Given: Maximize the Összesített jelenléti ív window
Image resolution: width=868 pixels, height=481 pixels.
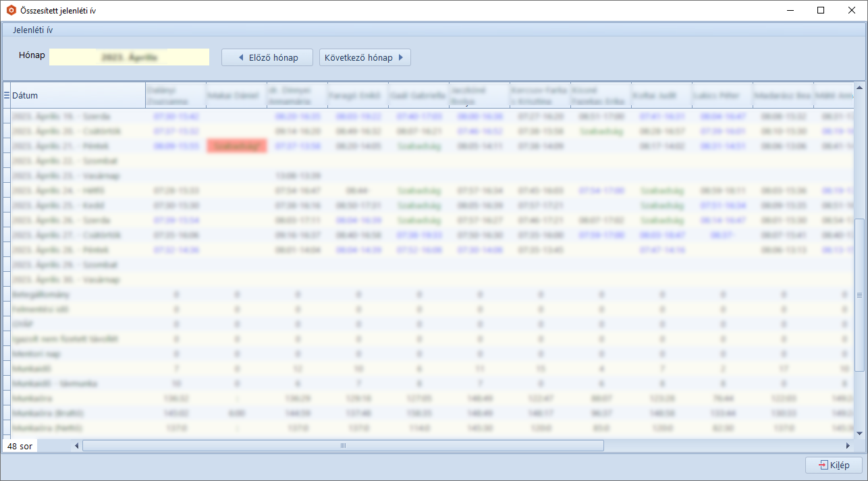Looking at the screenshot, I should 821,11.
